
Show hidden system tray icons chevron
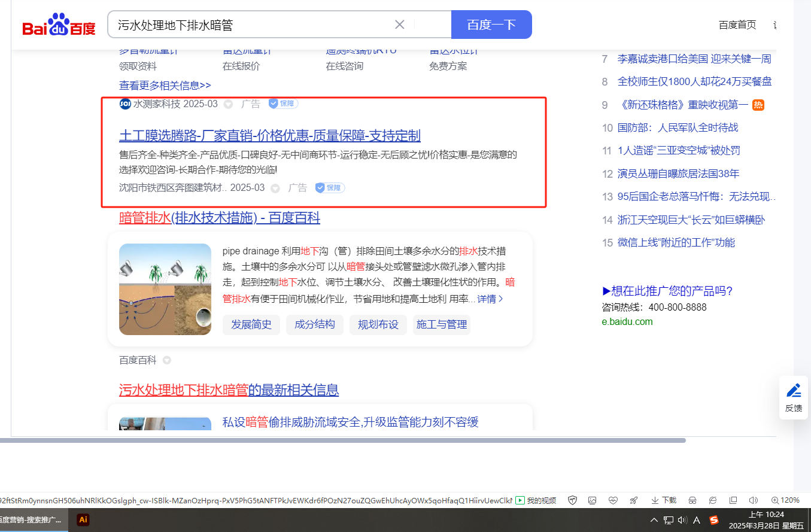click(654, 520)
